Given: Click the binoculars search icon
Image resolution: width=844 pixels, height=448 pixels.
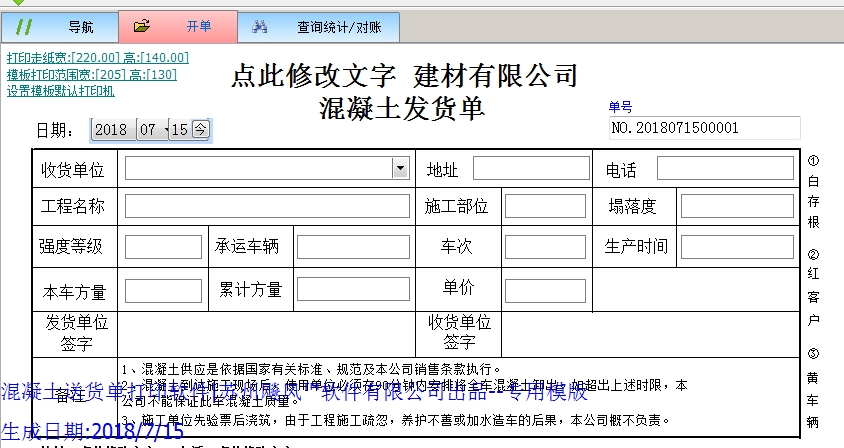Looking at the screenshot, I should coord(259,26).
